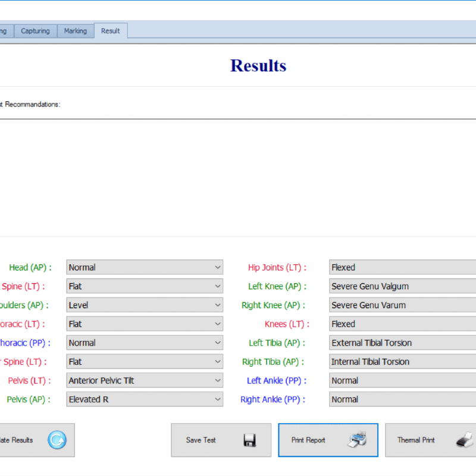The width and height of the screenshot is (476, 476).
Task: Open Left Knee Severe Genu Valgum field
Action: tap(402, 287)
